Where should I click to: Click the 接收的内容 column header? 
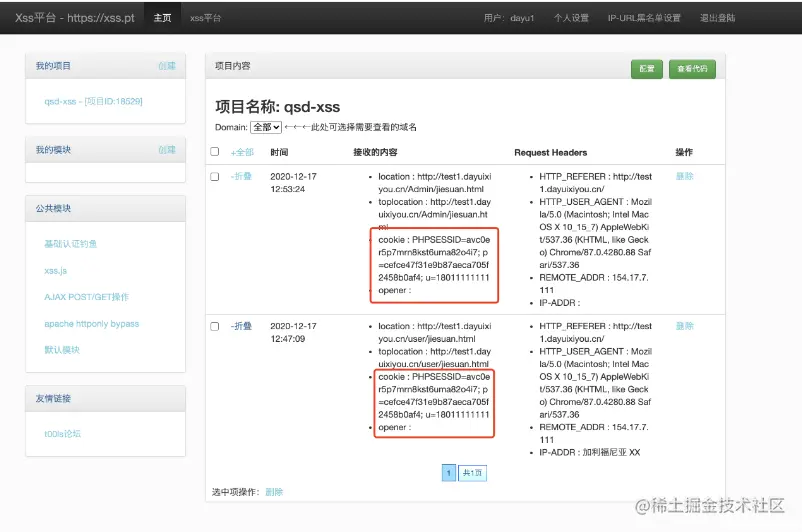[375, 152]
